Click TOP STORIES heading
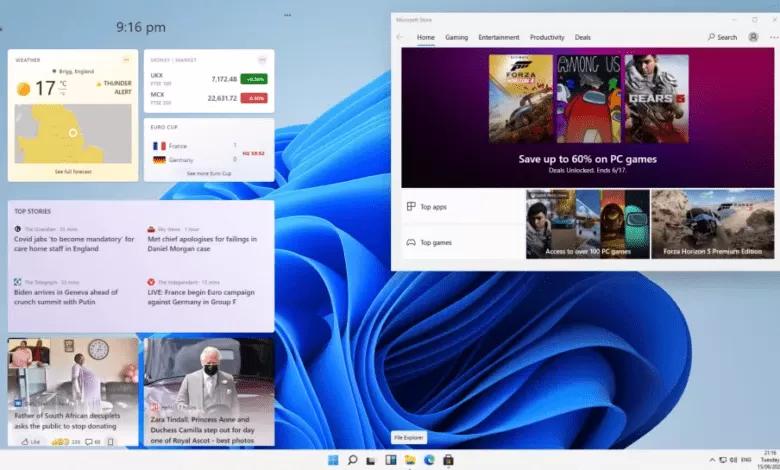This screenshot has height=470, width=780. (x=32, y=211)
